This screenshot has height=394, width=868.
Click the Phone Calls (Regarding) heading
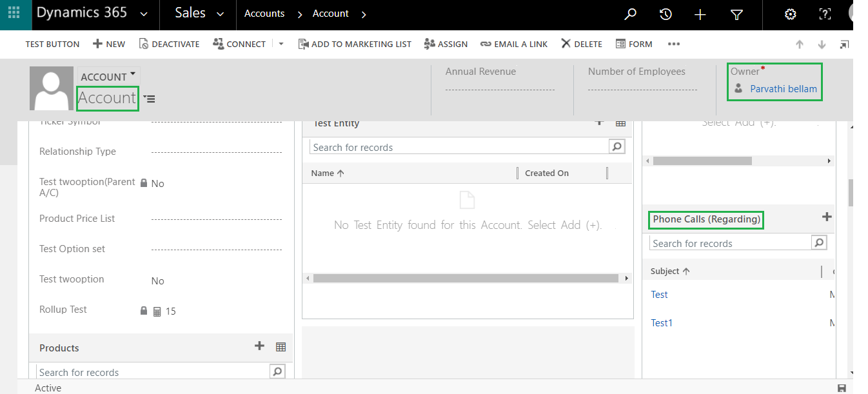pyautogui.click(x=707, y=219)
